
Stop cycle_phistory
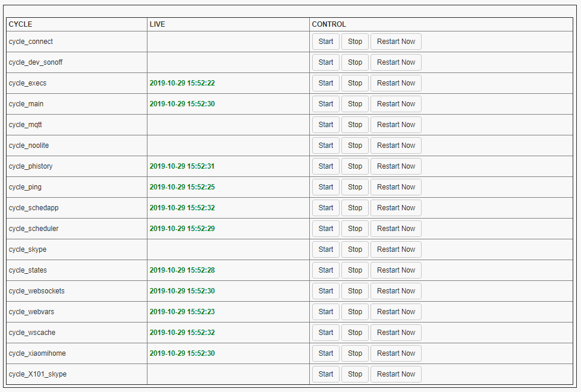pyautogui.click(x=355, y=166)
